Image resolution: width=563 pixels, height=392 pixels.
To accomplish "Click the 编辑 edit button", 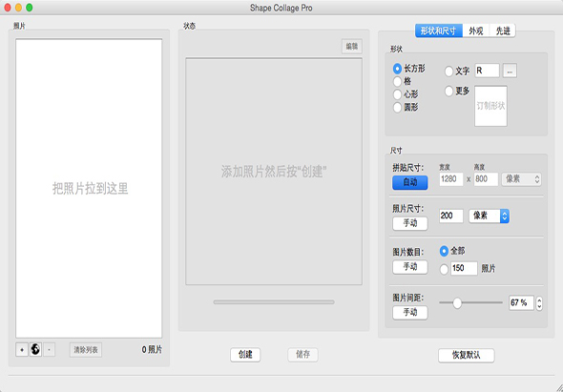I will tap(351, 47).
